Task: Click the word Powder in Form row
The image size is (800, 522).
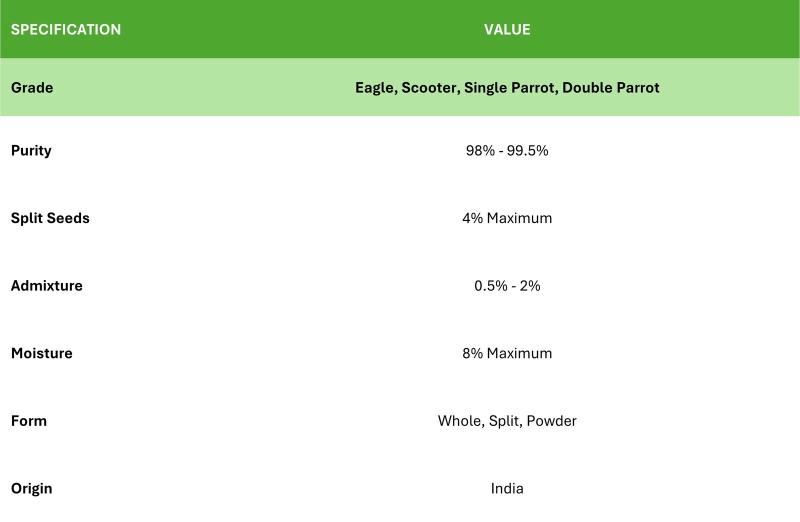Action: coord(552,421)
